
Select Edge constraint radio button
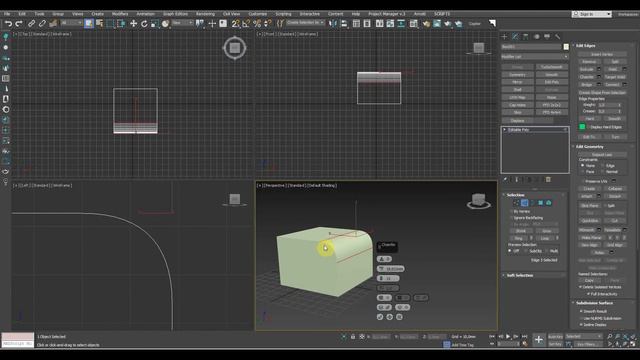[602, 166]
